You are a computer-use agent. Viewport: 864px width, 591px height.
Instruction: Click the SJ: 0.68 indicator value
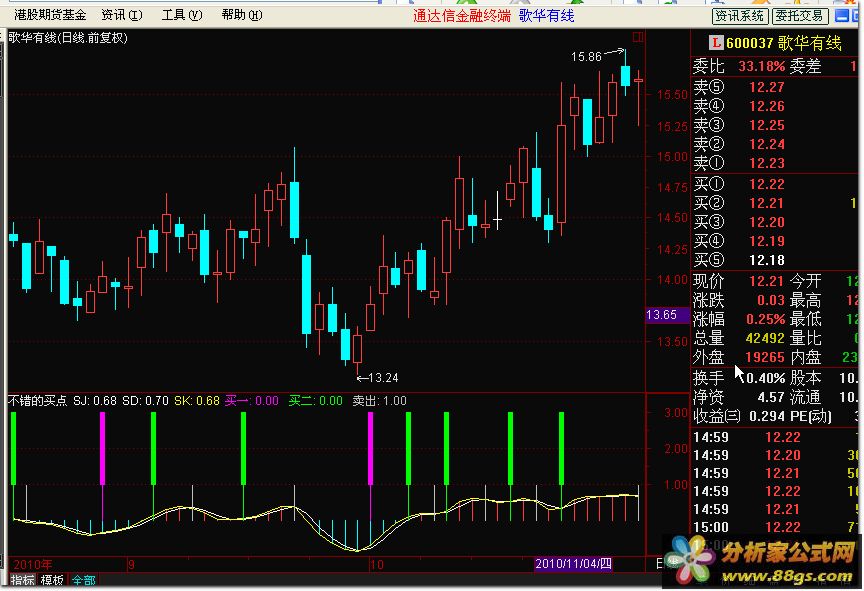point(95,400)
